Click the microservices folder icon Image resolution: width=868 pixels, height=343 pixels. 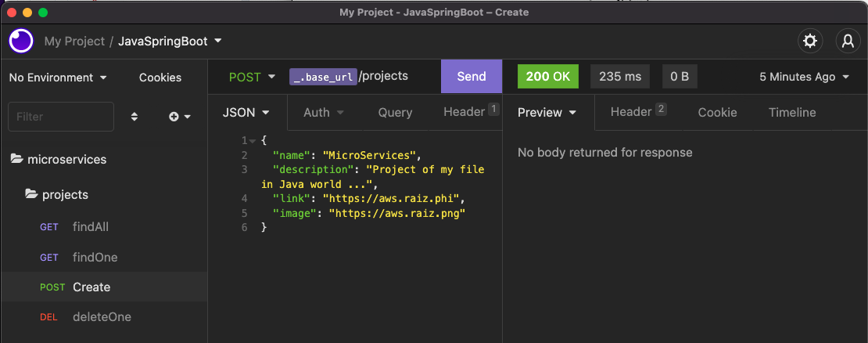tap(16, 160)
